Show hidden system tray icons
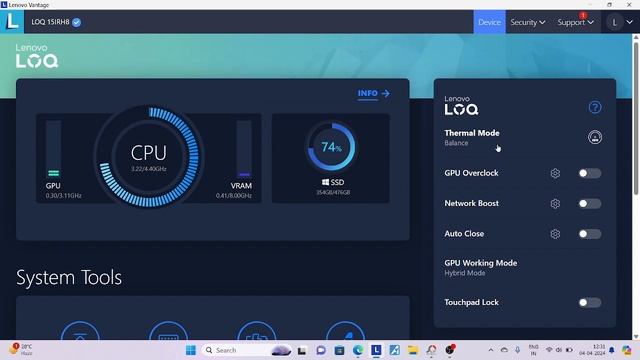The image size is (640, 360). 491,350
